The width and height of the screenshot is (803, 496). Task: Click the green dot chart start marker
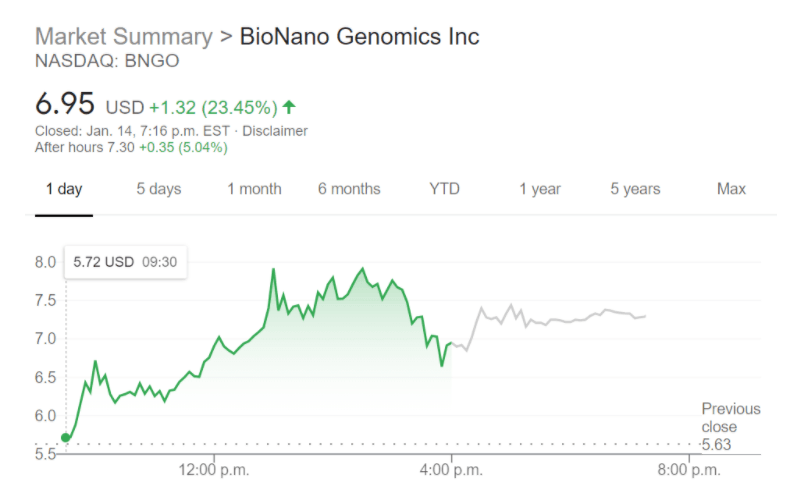[66, 437]
